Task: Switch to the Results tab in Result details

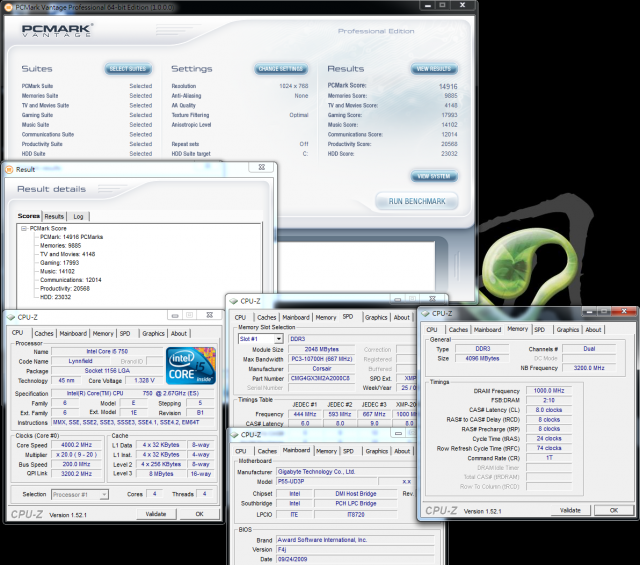Action: 54,216
